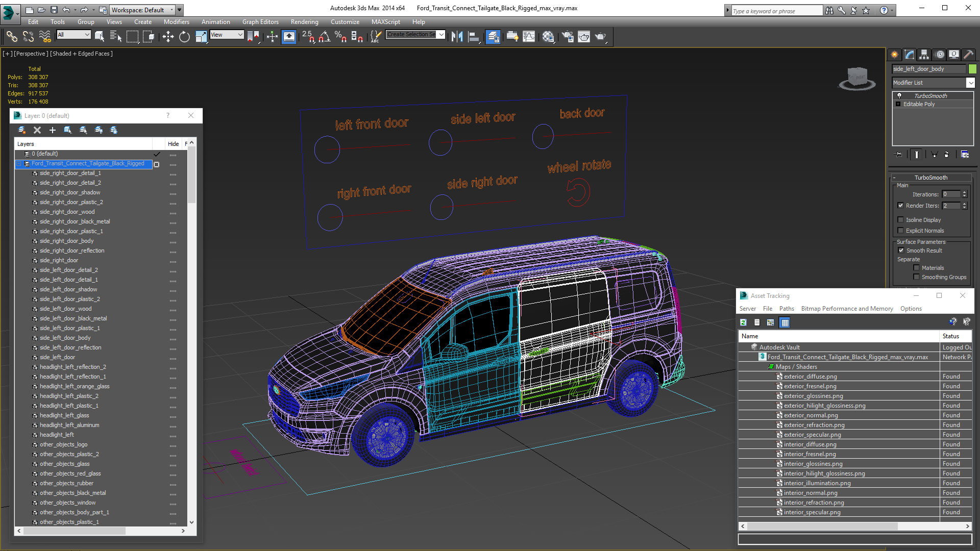Click the Align tool icon
Image resolution: width=980 pixels, height=551 pixels.
pos(474,36)
